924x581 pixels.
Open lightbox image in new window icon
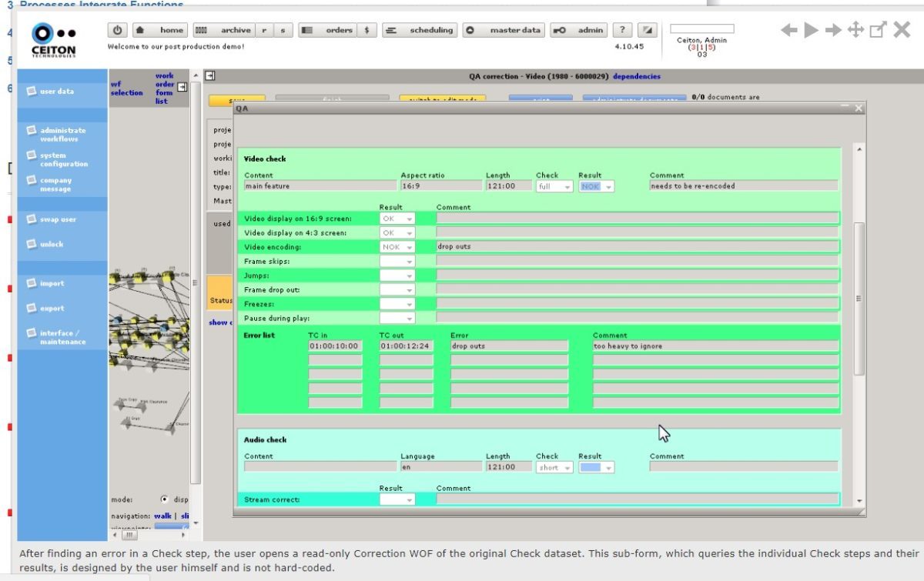(878, 30)
